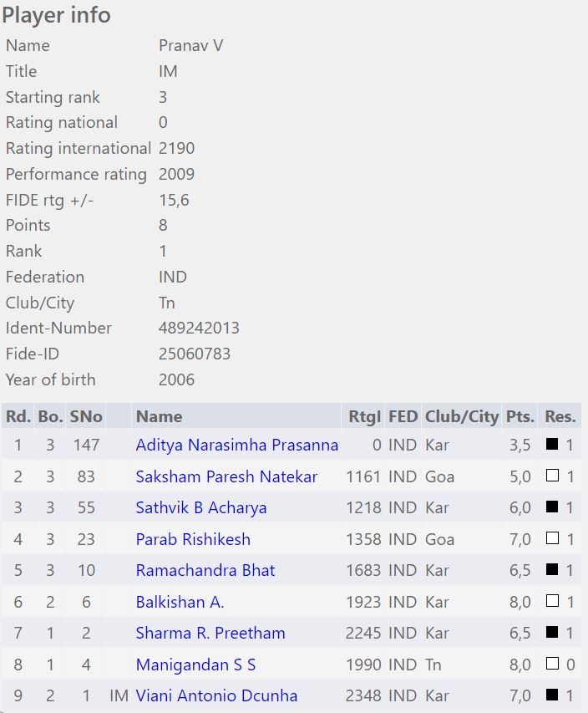Open Aditya Narasimha Prasanna player link
Viewport: 588px width, 713px height.
click(x=236, y=446)
